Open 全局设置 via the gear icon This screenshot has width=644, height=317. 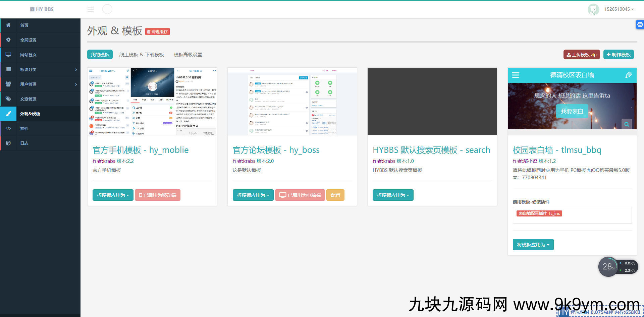(8, 40)
